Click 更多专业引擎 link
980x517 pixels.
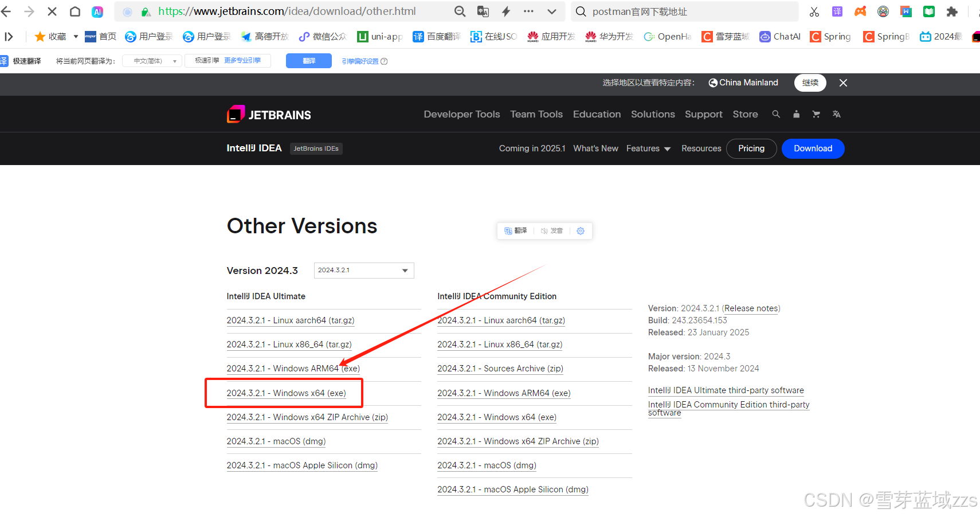click(x=242, y=60)
